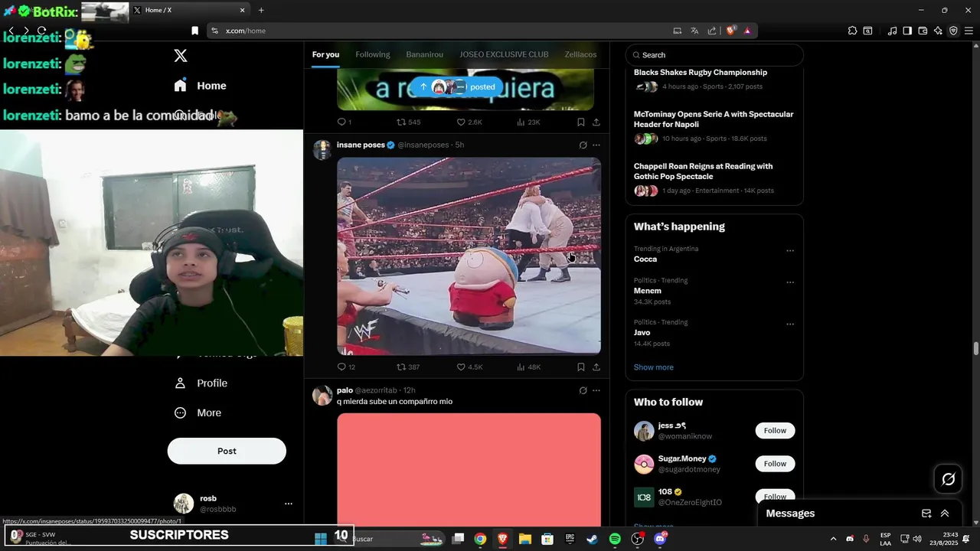Open the floating Grok button
Image resolution: width=980 pixels, height=551 pixels.
coord(948,479)
